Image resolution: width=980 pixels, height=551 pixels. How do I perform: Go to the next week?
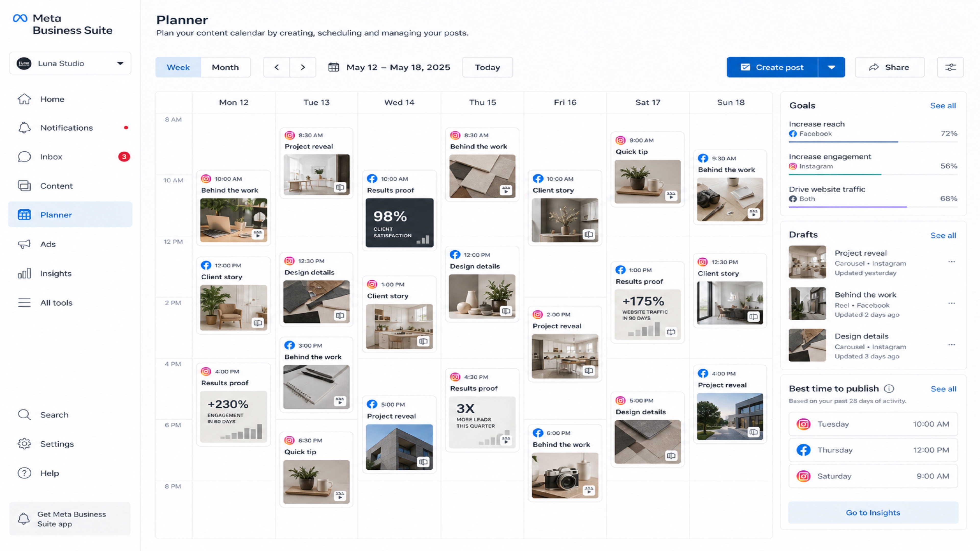point(303,67)
